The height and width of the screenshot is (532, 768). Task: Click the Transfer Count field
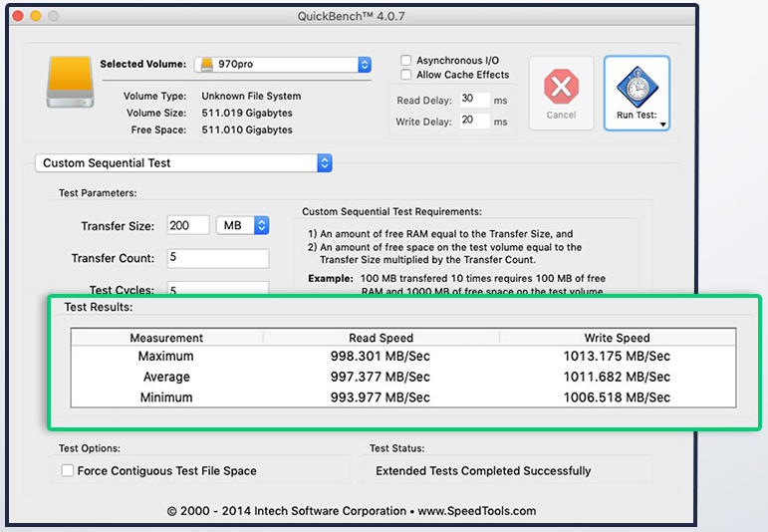click(x=217, y=258)
